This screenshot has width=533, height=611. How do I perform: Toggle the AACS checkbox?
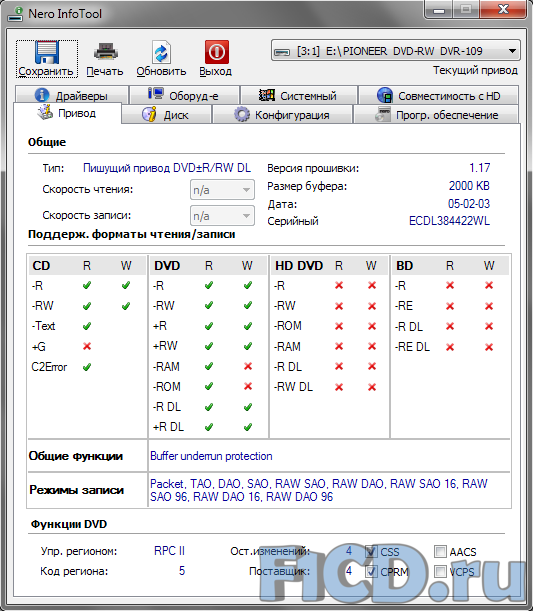[440, 551]
